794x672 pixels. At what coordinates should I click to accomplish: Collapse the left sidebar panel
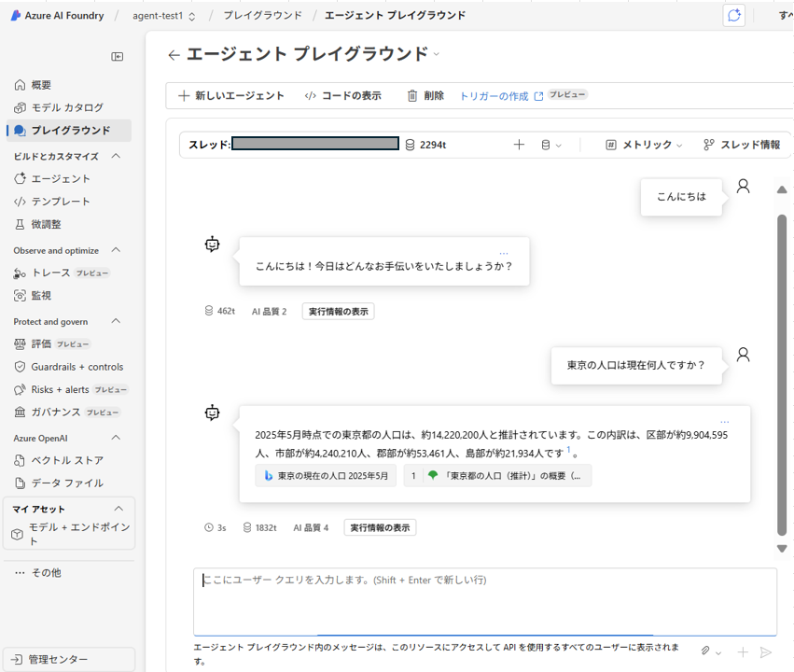coord(117,56)
